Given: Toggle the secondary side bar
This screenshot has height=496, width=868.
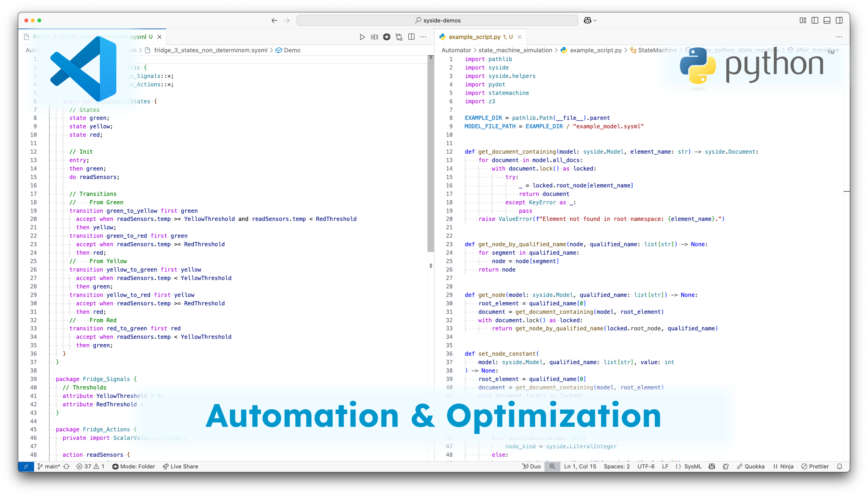Looking at the screenshot, I should pyautogui.click(x=839, y=20).
